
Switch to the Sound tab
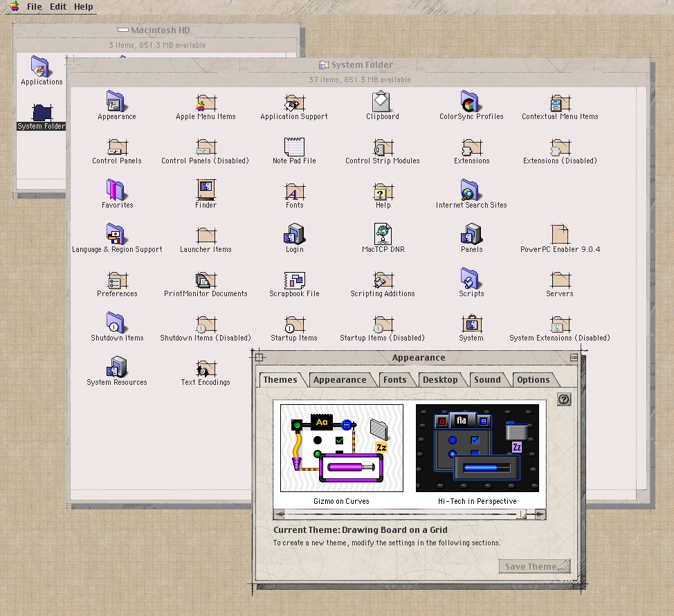click(487, 379)
